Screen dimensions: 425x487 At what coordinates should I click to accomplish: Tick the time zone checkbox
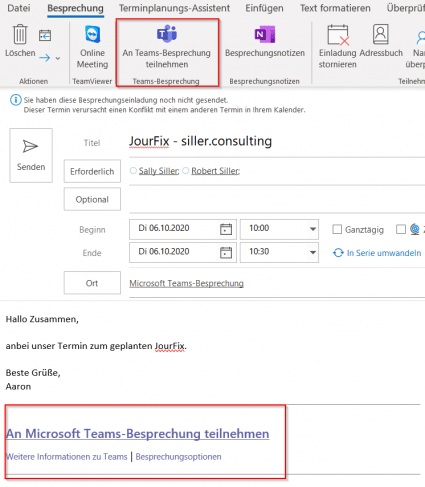pyautogui.click(x=401, y=229)
